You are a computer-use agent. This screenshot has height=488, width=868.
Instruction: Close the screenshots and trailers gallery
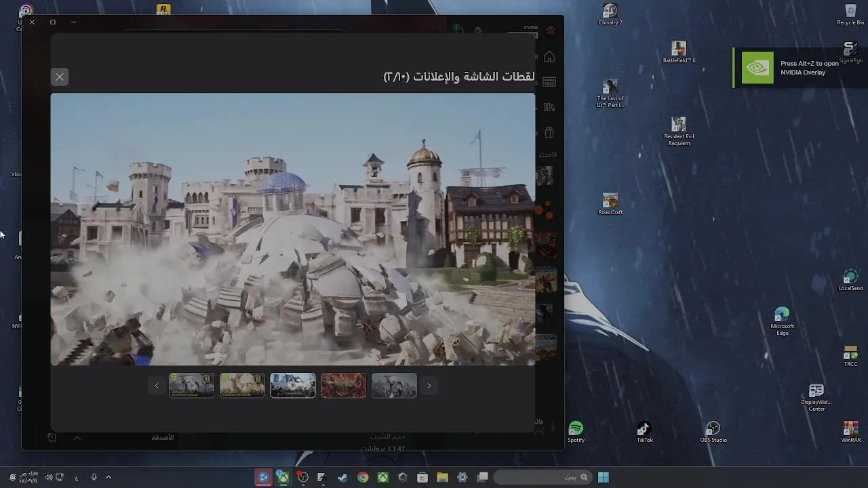coord(60,77)
